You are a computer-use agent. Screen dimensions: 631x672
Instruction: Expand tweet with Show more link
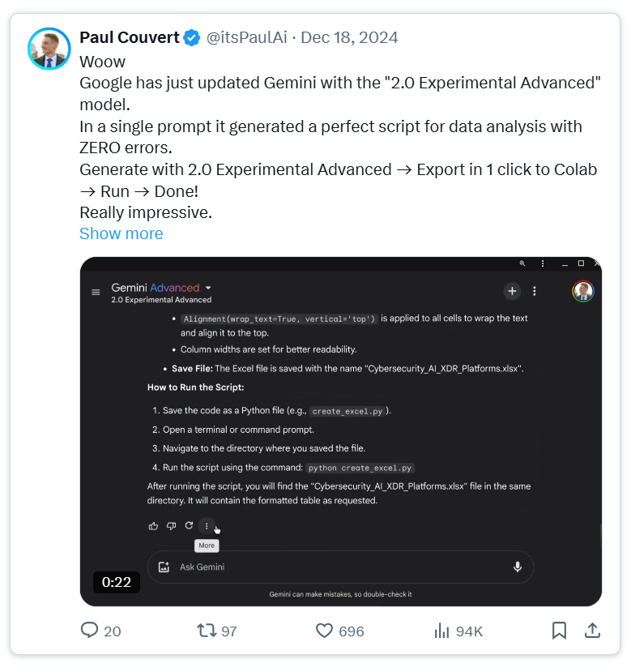(122, 233)
